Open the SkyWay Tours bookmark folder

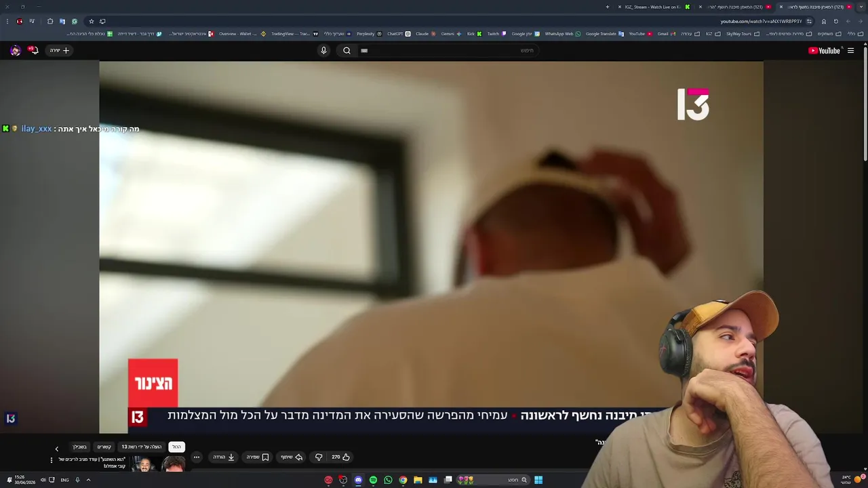[x=742, y=33]
